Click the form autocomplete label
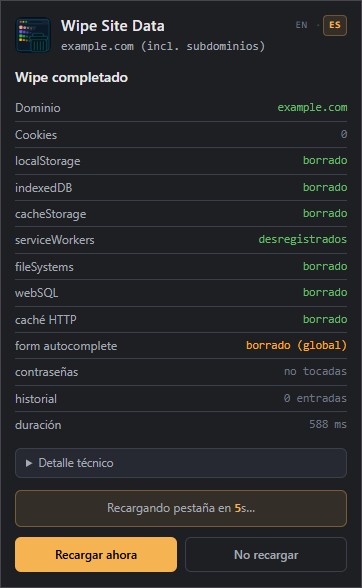The width and height of the screenshot is (362, 588). pyautogui.click(x=66, y=346)
